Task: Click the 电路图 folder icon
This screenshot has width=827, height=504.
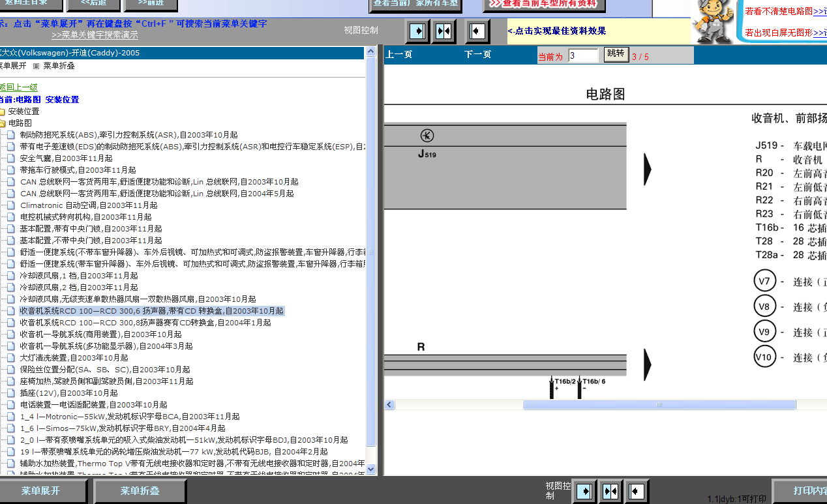Action: point(2,123)
